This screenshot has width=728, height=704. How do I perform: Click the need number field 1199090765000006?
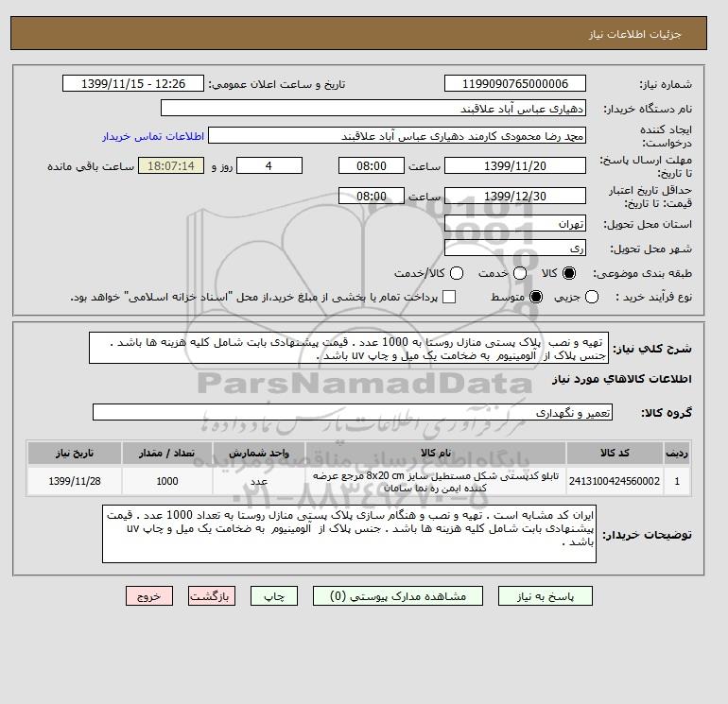click(x=515, y=83)
